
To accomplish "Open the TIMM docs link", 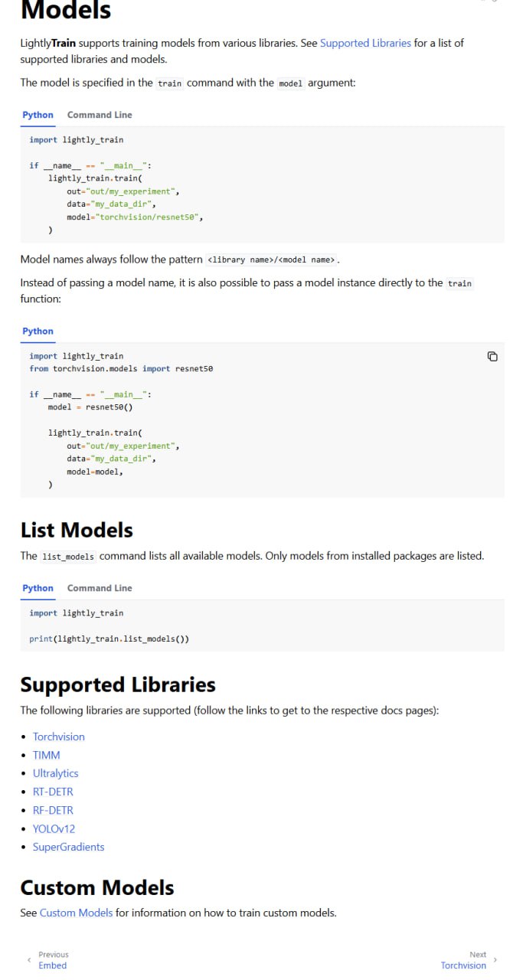I will point(46,755).
